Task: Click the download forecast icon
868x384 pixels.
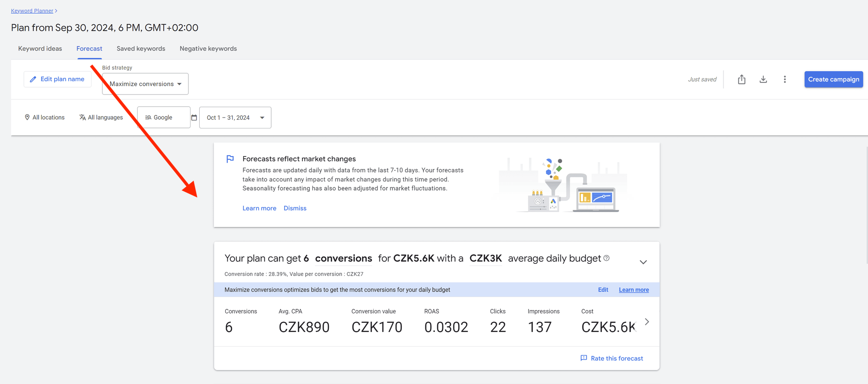Action: [763, 79]
